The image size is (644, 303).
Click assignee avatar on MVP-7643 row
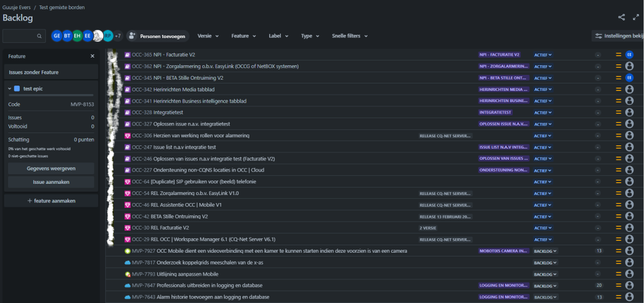pos(629,297)
